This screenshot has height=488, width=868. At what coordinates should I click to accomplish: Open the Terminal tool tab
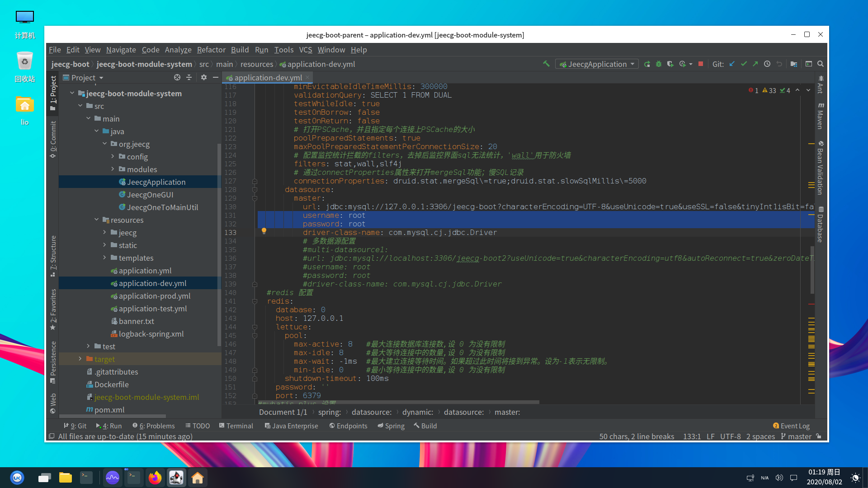click(x=236, y=426)
